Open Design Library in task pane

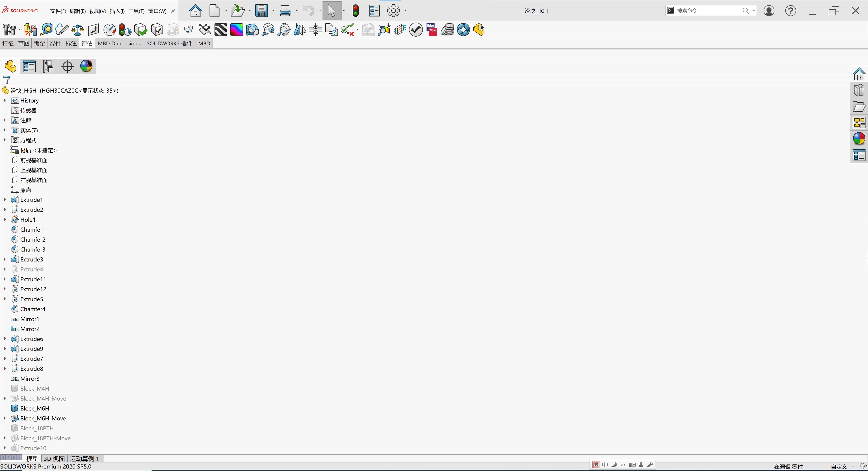[x=859, y=90]
